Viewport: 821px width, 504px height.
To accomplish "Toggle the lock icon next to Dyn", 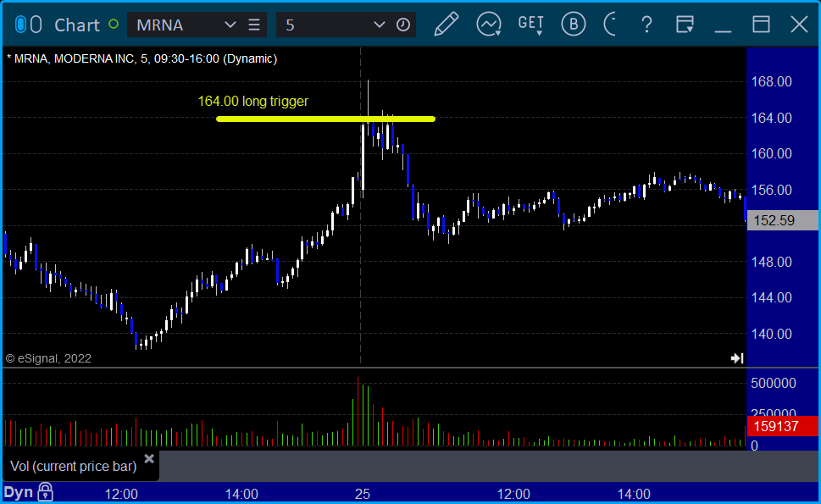I will click(45, 492).
